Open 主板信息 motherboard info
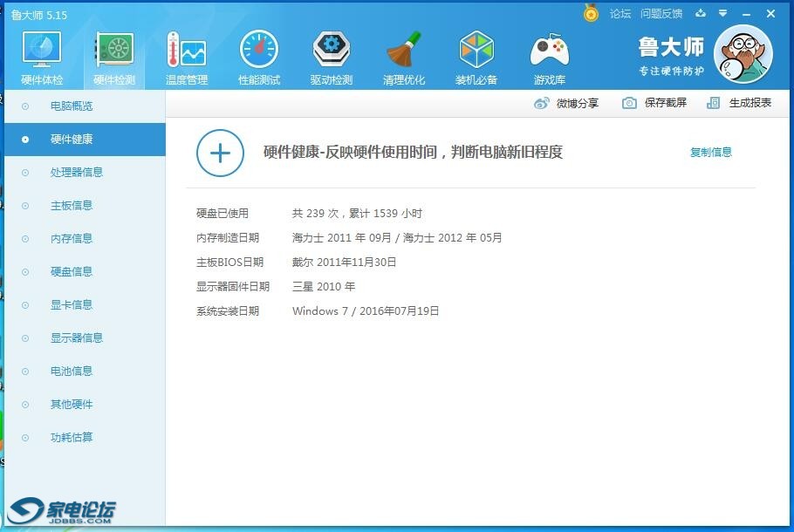The height and width of the screenshot is (532, 794). [x=72, y=205]
